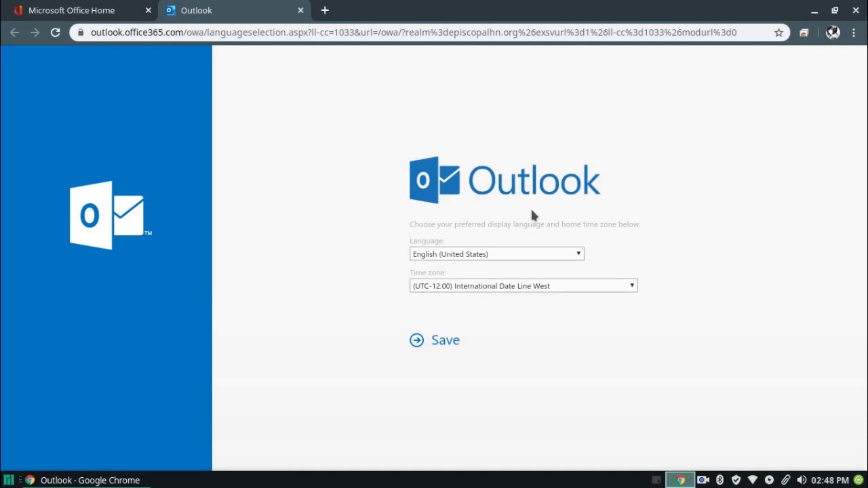The width and height of the screenshot is (868, 488).
Task: Click the address bar URL
Action: pos(414,32)
